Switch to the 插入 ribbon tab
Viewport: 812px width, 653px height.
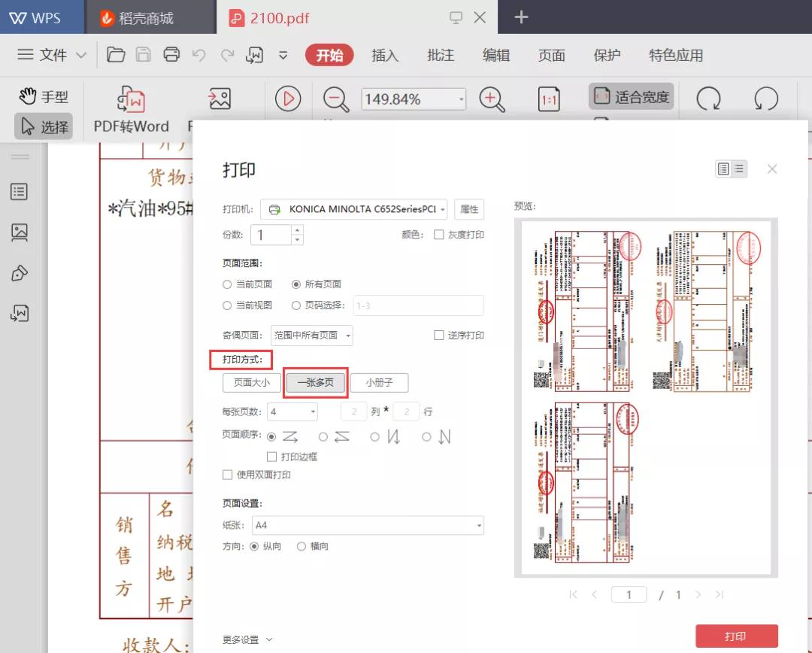click(385, 55)
